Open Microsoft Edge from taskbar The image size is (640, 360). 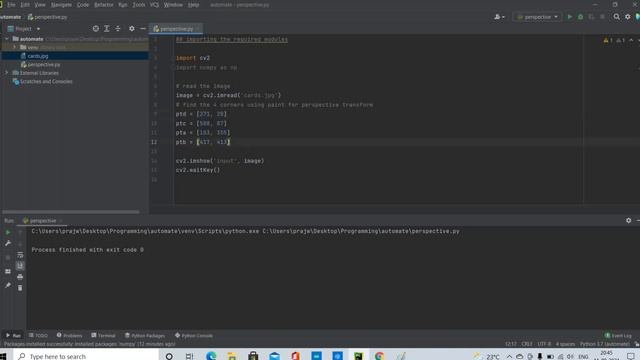[211, 356]
